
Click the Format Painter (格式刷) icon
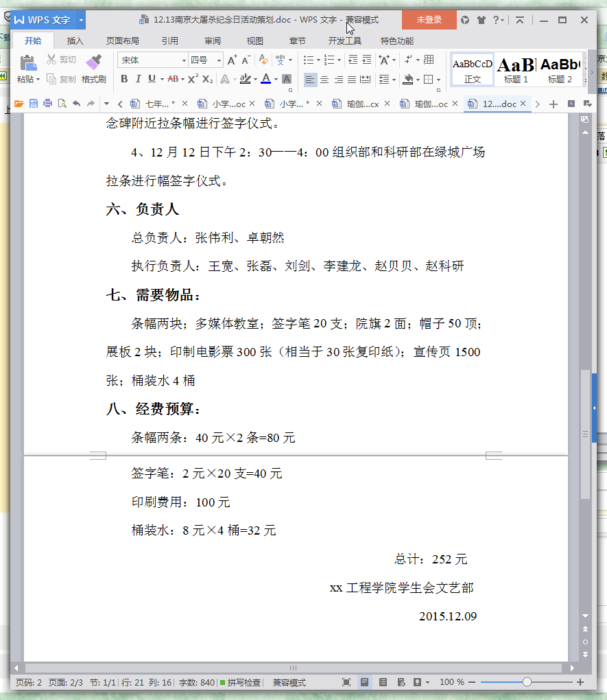[93, 64]
